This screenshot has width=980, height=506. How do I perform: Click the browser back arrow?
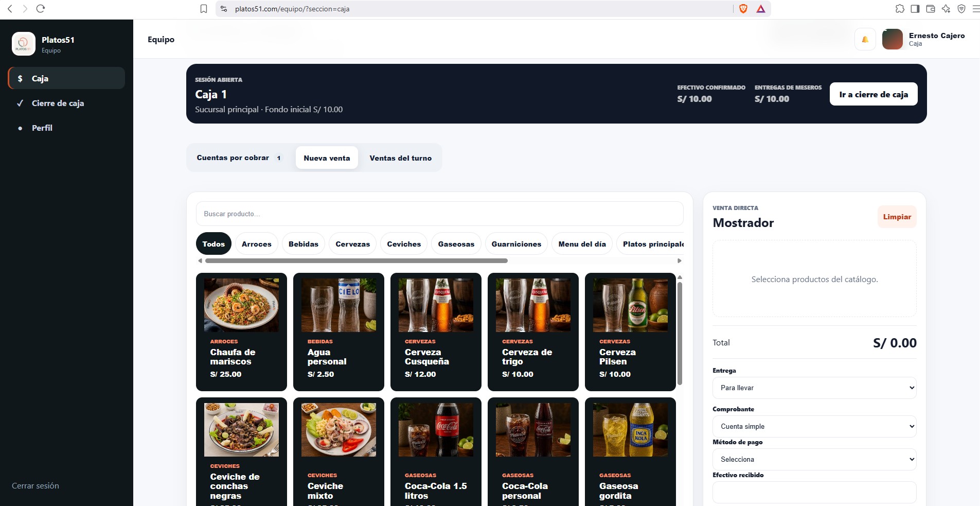pos(10,9)
